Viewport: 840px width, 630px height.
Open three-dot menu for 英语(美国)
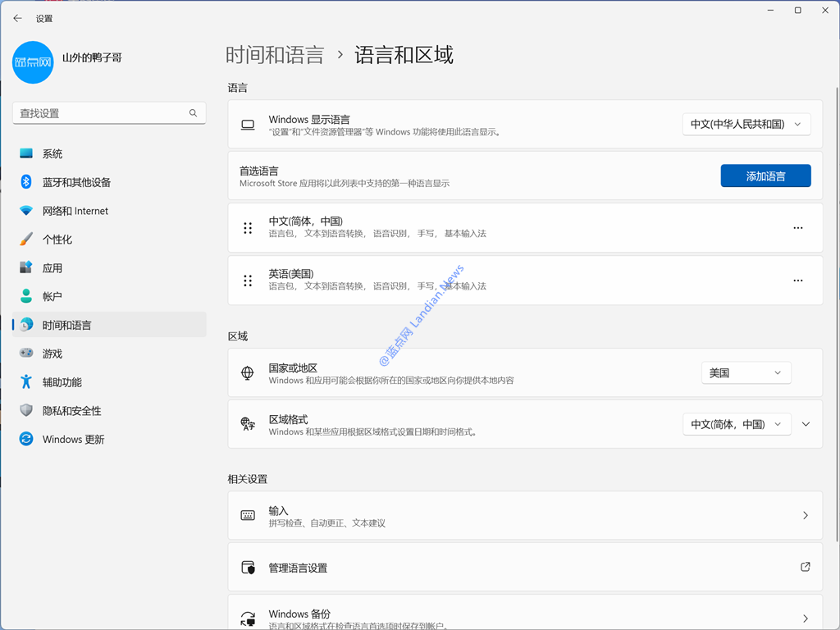pos(797,281)
